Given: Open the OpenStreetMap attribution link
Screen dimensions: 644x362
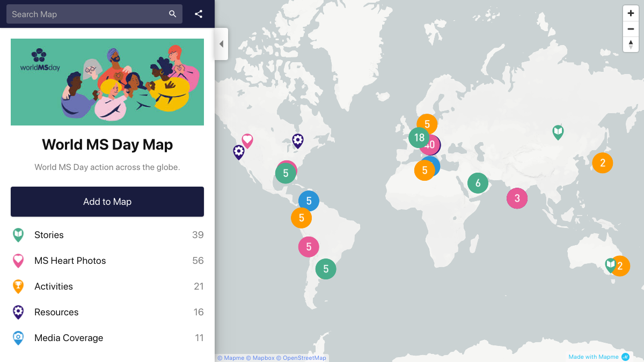Looking at the screenshot, I should coord(301,358).
